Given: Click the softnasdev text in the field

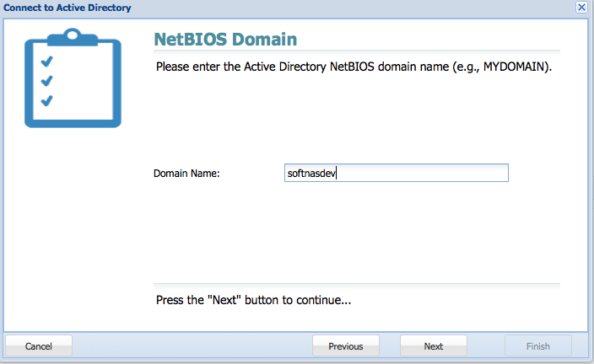Looking at the screenshot, I should [x=311, y=174].
